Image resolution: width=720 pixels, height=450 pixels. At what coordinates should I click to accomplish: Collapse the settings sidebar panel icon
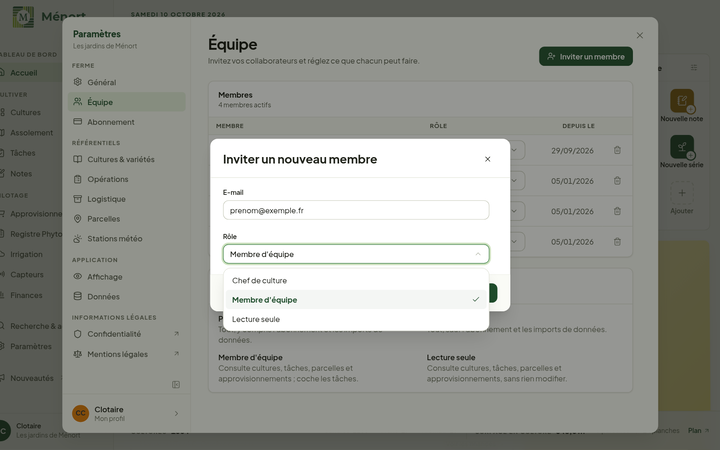176,384
